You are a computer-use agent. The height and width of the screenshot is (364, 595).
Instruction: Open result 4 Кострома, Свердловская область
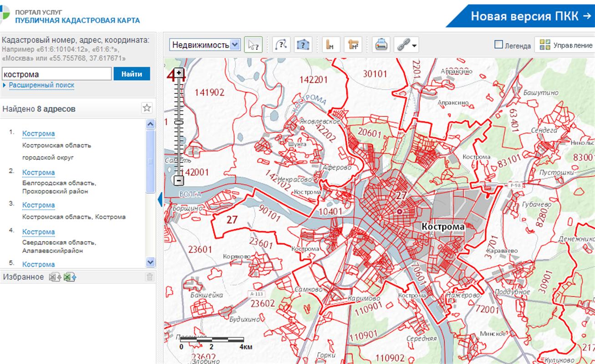pyautogui.click(x=39, y=232)
